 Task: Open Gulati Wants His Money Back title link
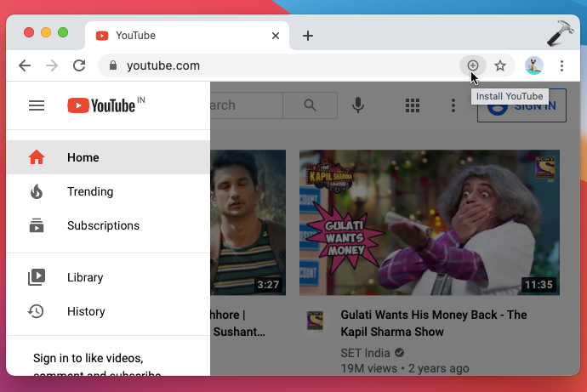click(x=434, y=323)
